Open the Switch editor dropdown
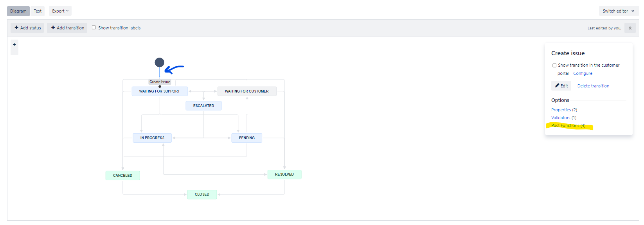This screenshot has height=225, width=644. [619, 11]
